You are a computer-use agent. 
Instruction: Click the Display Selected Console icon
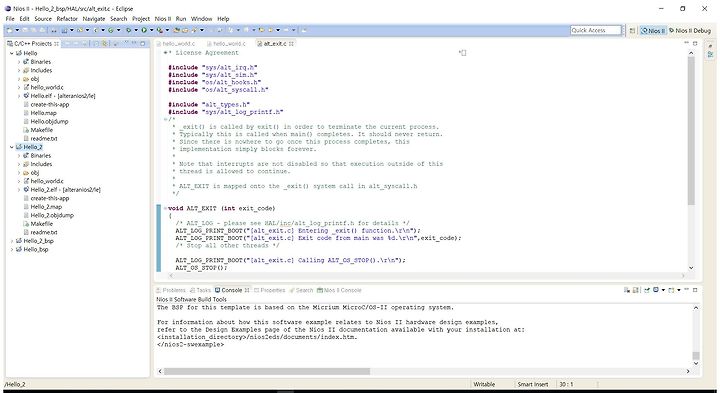(656, 290)
